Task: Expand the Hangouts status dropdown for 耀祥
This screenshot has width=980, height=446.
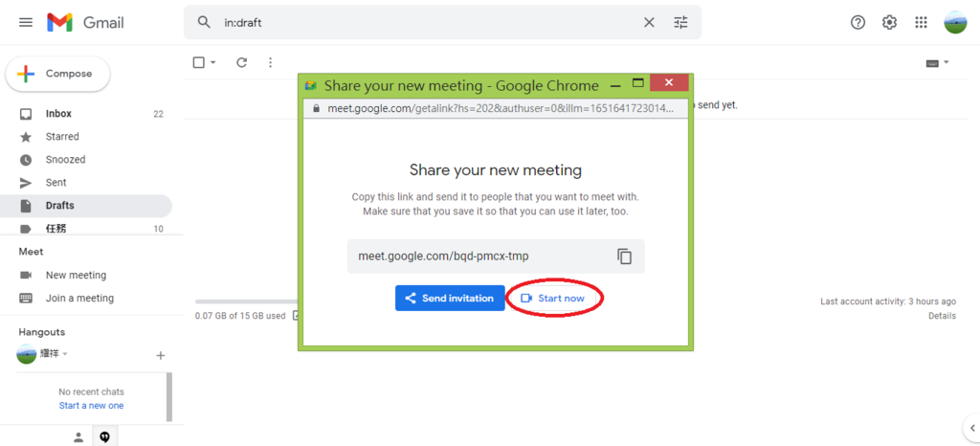Action: [65, 354]
